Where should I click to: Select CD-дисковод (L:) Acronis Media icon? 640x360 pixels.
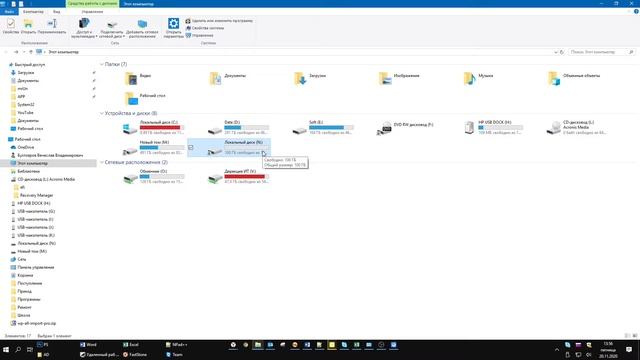(553, 128)
